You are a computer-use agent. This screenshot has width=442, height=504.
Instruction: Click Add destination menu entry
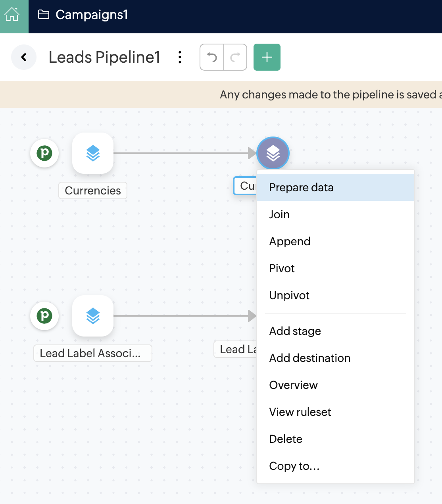309,358
